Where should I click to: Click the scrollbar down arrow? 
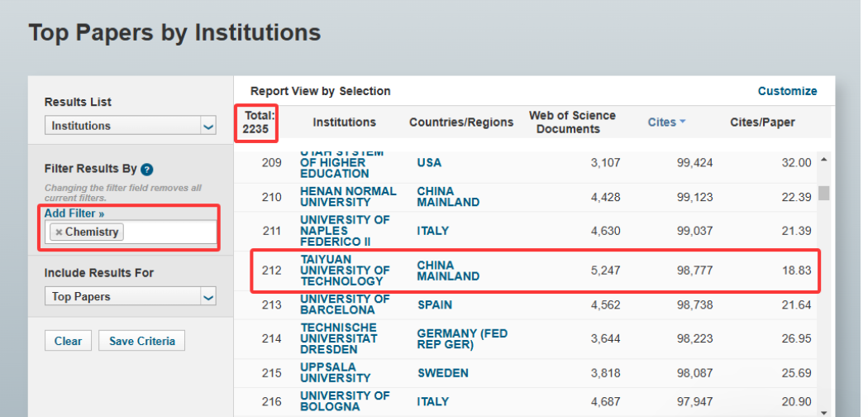pos(823,412)
